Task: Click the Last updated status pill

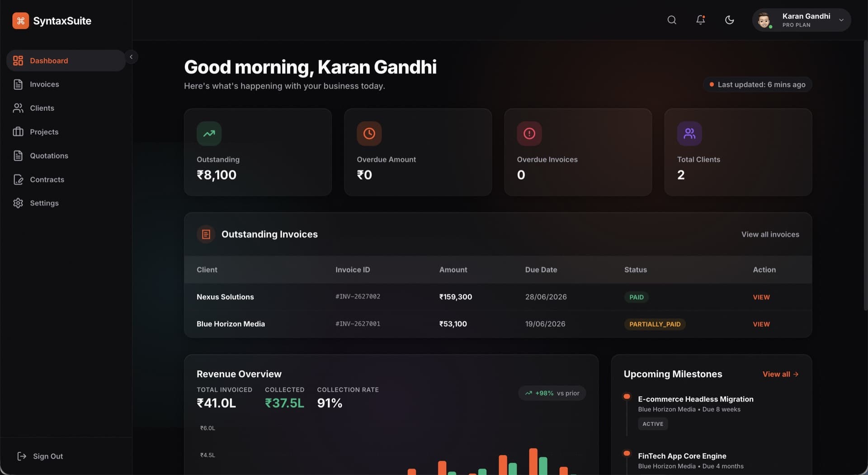Action: (757, 85)
